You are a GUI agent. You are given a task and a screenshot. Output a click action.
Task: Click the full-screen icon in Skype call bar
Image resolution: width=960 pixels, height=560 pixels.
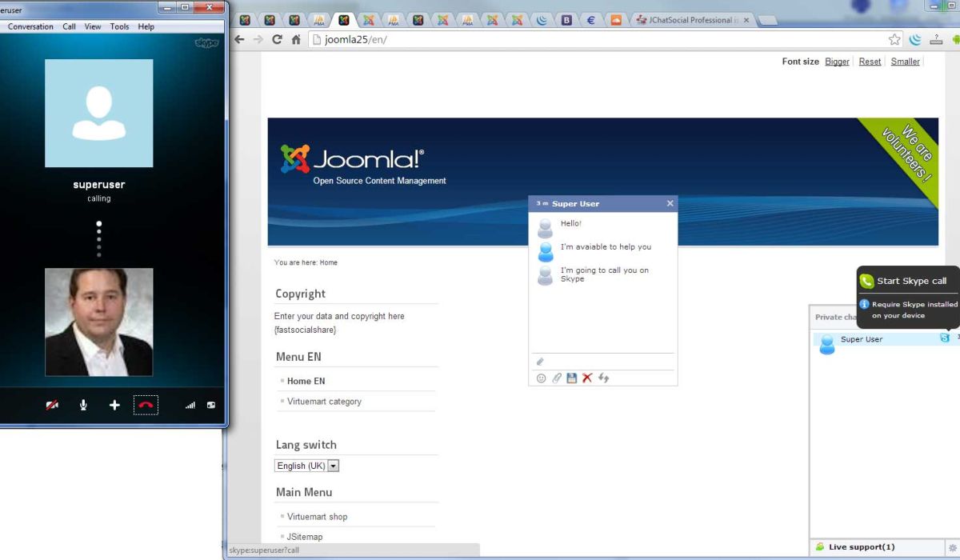211,406
